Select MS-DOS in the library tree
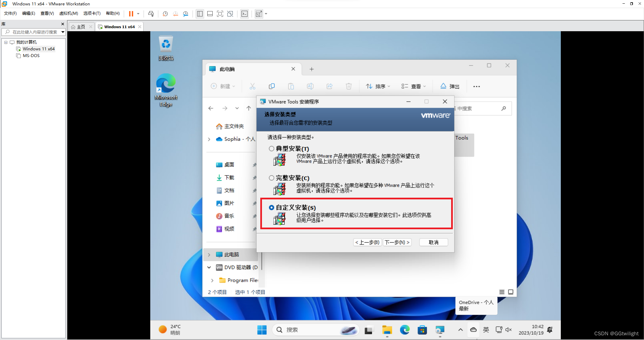 click(31, 55)
